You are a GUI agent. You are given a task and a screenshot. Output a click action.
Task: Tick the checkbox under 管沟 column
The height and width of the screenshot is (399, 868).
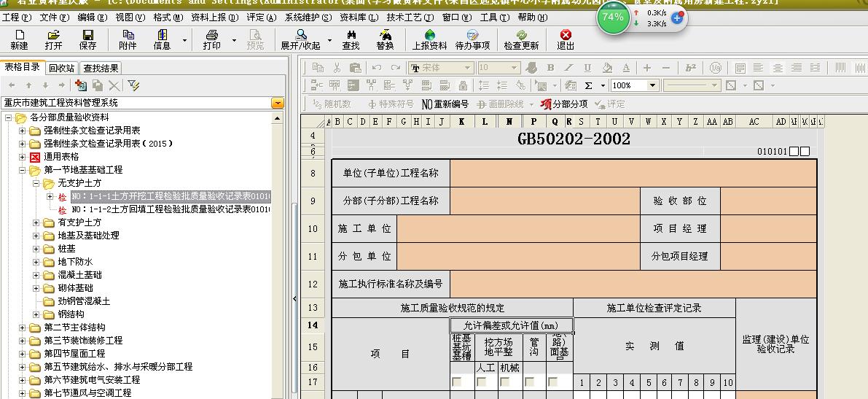529,381
